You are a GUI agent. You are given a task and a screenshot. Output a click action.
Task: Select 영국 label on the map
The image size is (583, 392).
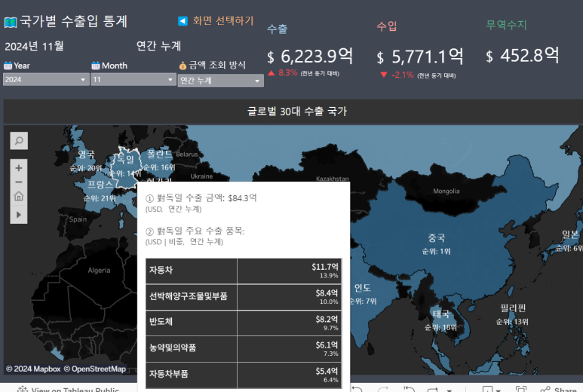(86, 155)
